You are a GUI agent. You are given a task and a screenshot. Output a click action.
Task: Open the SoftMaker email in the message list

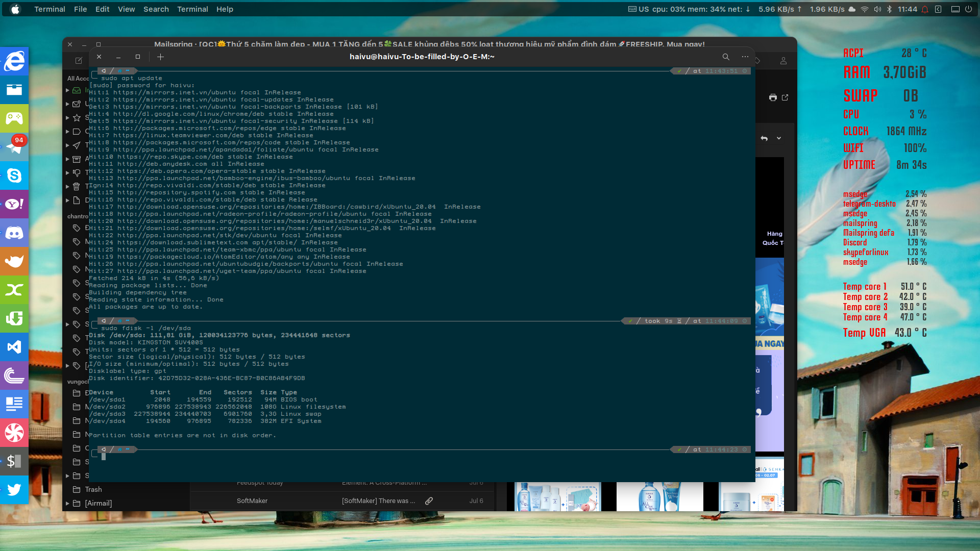coord(342,501)
